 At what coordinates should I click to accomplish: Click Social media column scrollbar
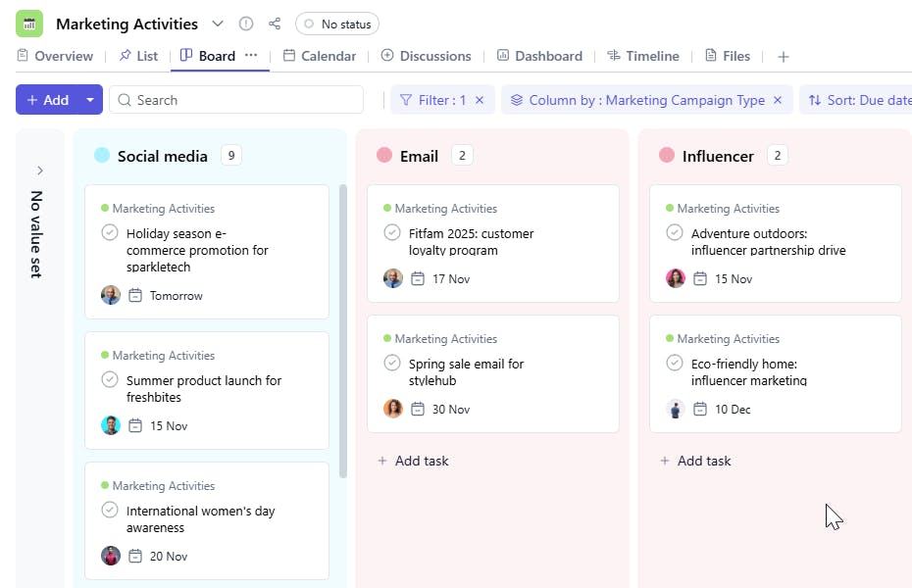(x=343, y=331)
